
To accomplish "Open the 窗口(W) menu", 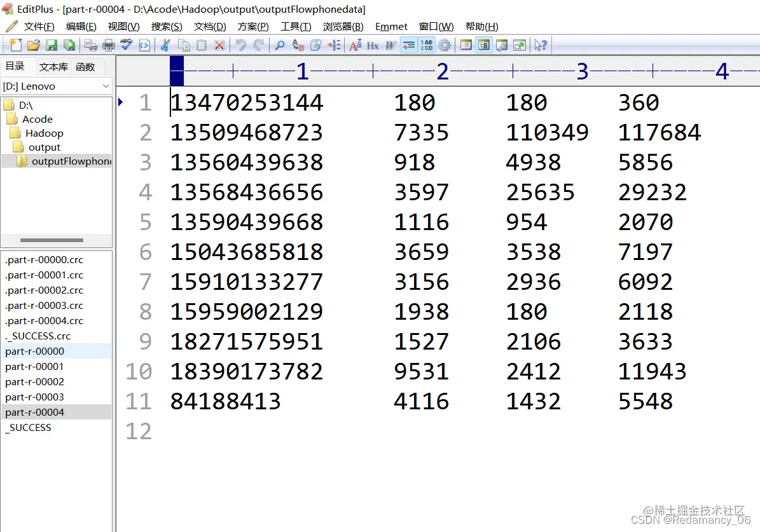I will coord(436,27).
